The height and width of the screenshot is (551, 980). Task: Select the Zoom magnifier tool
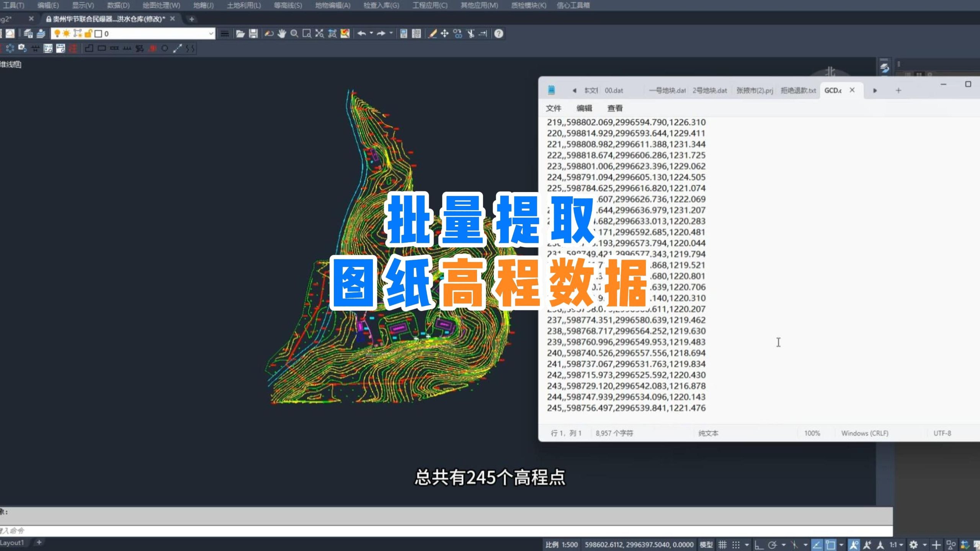pos(294,34)
